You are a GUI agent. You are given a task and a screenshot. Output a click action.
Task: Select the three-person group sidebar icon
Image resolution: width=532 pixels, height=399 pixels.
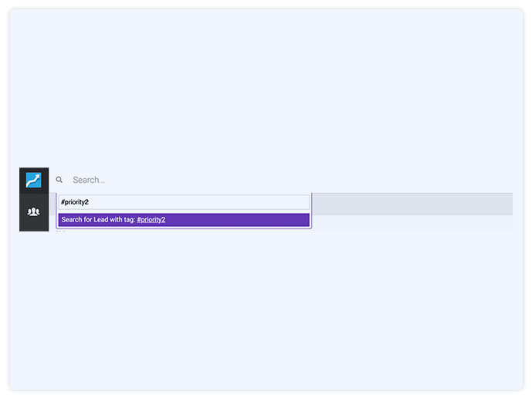[34, 212]
